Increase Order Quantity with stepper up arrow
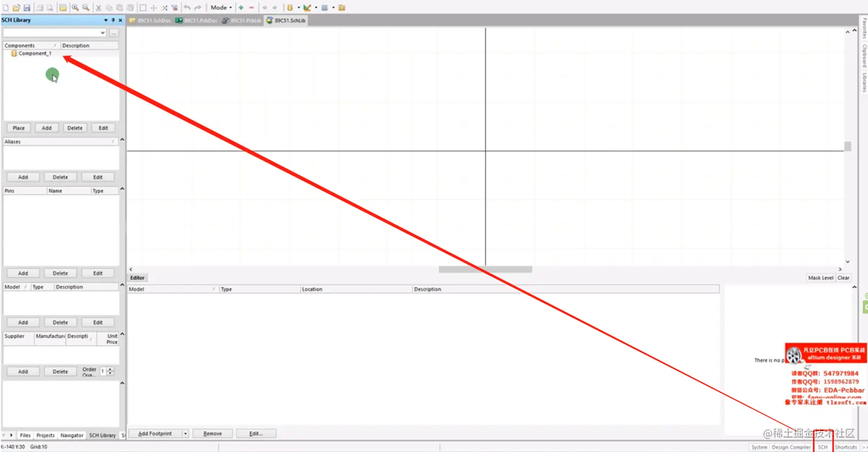 tap(111, 369)
